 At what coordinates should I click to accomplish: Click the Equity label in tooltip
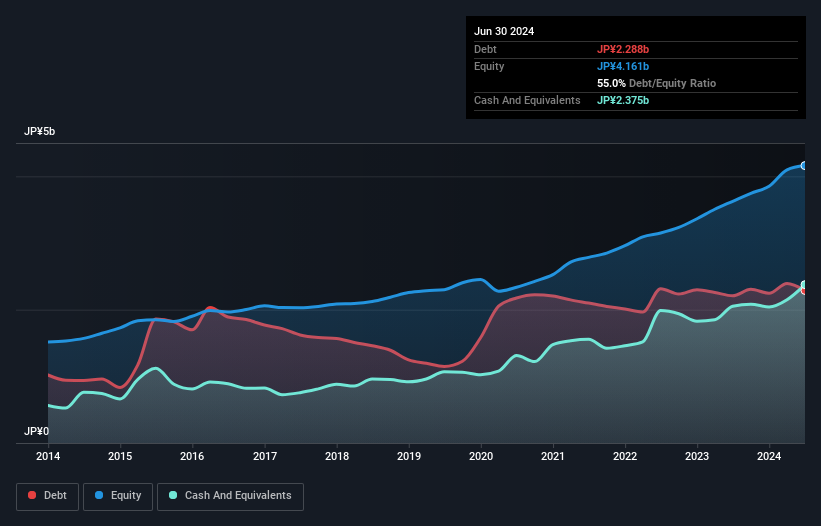(489, 66)
